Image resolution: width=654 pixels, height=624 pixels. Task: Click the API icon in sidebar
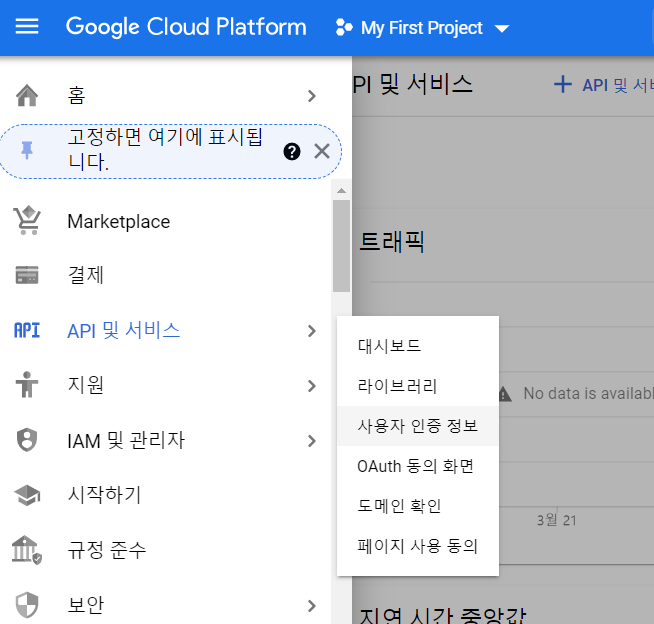point(27,330)
